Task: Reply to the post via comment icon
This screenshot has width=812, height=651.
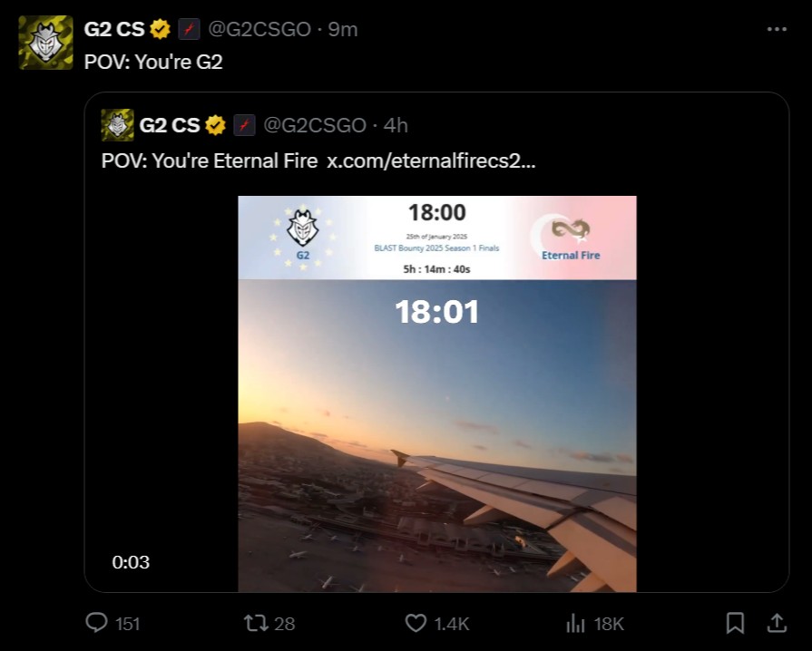Action: 96,623
